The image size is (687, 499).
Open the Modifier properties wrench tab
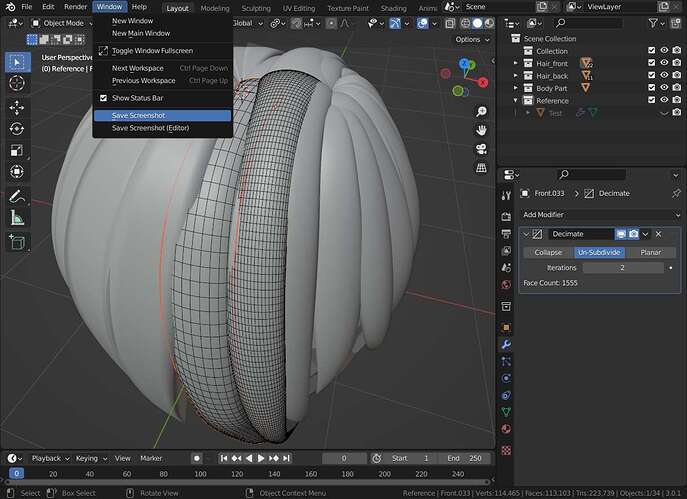pos(506,344)
